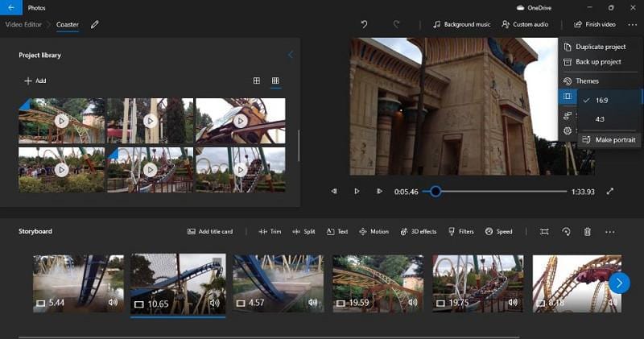Choose the checked 16:9 aspect ratio
Image resolution: width=644 pixels, height=339 pixels.
pos(601,100)
